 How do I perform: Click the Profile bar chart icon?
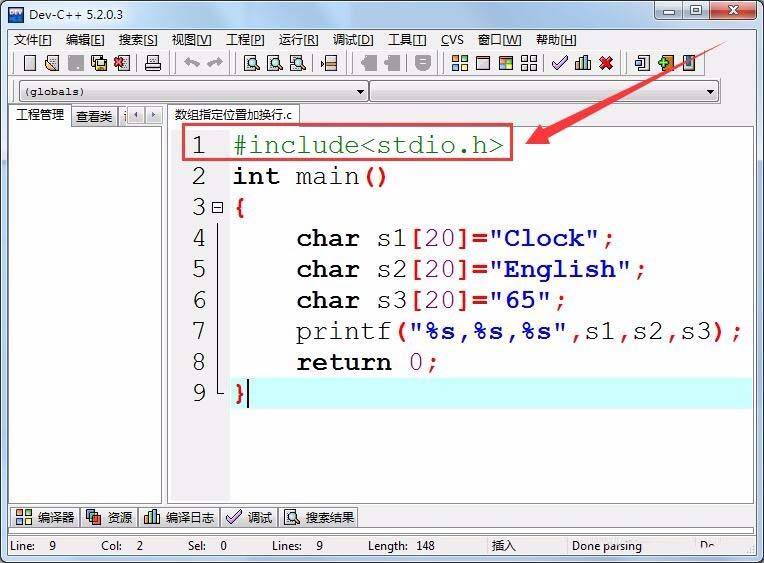[x=583, y=63]
